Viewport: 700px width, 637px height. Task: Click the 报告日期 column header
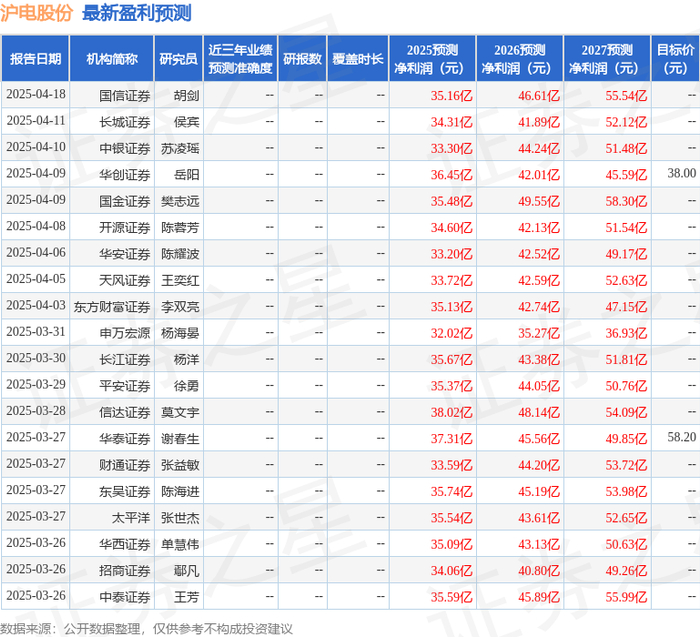point(35,59)
